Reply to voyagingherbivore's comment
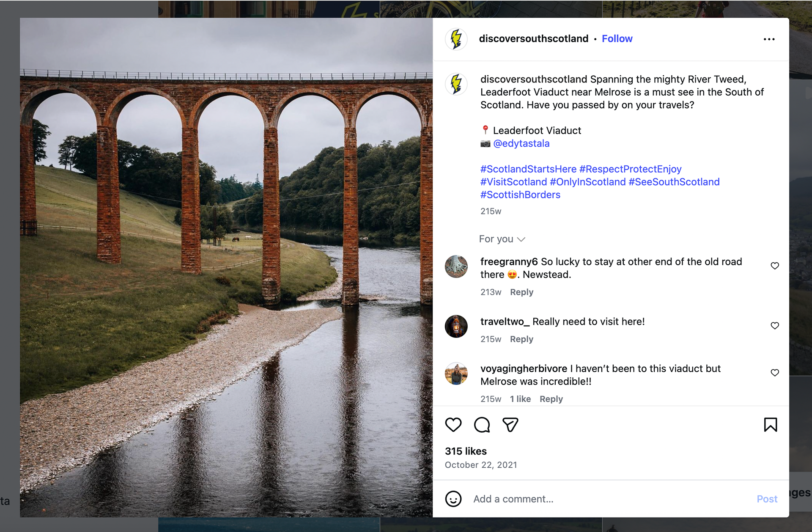Viewport: 812px width, 532px height. [x=551, y=399]
